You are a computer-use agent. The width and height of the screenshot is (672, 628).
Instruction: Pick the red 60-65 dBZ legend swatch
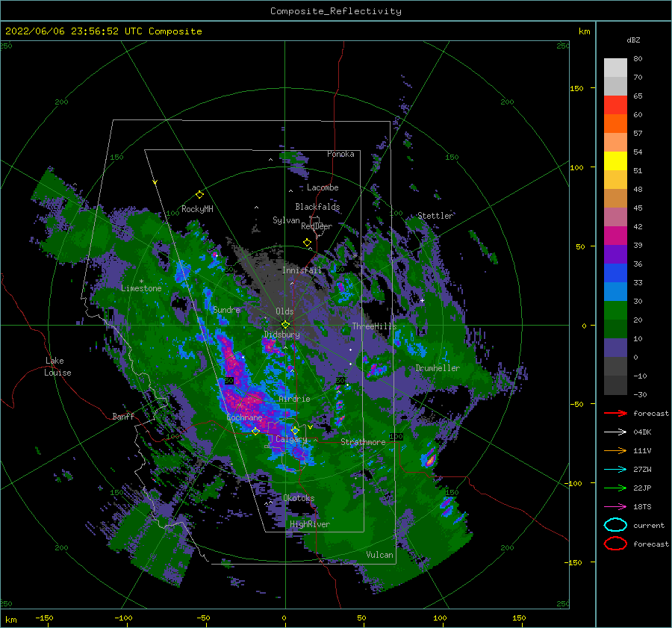pos(615,105)
